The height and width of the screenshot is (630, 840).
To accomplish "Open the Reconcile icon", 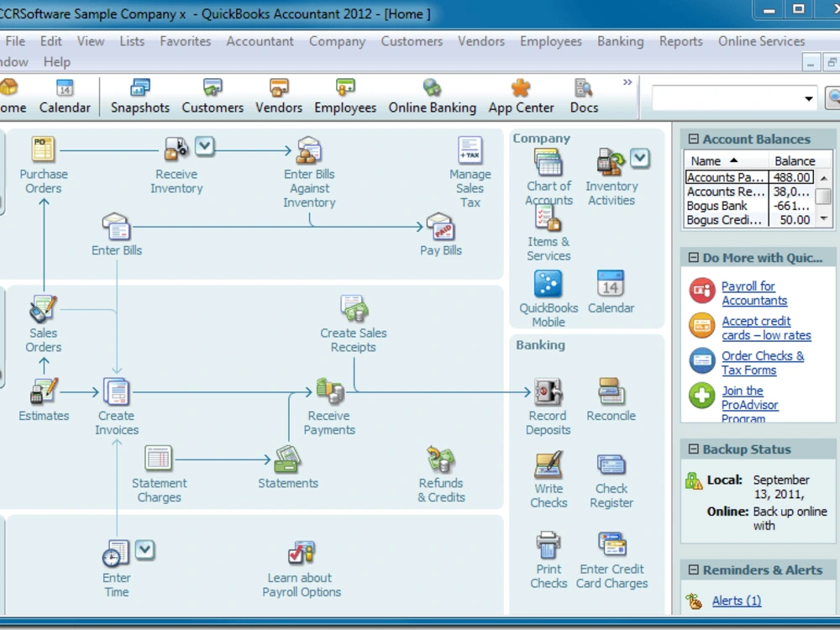I will 612,391.
